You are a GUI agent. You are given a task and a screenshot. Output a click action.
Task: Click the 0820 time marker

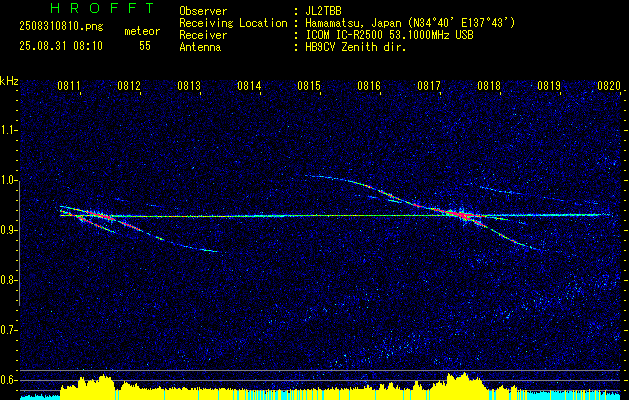tap(609, 86)
